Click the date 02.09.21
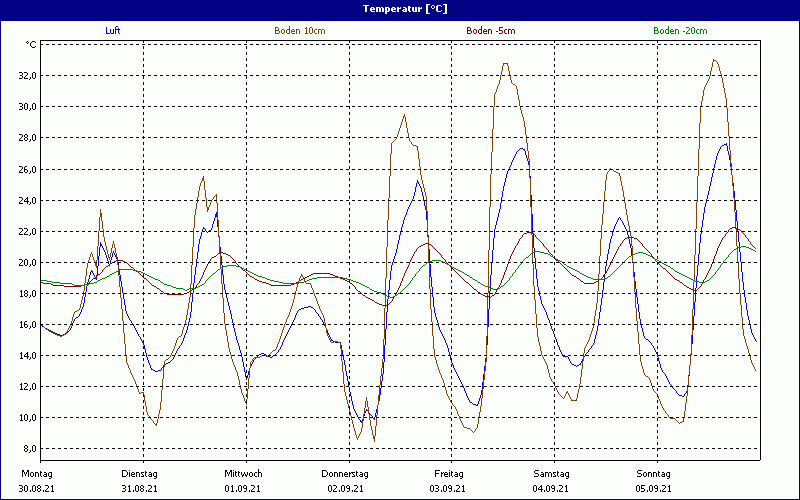The width and height of the screenshot is (800, 500). pos(345,489)
